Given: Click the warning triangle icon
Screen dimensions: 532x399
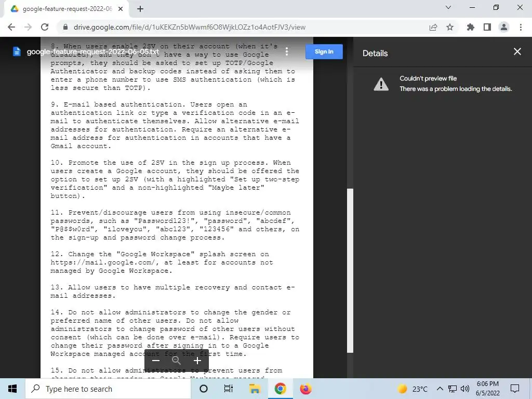Looking at the screenshot, I should tap(381, 84).
